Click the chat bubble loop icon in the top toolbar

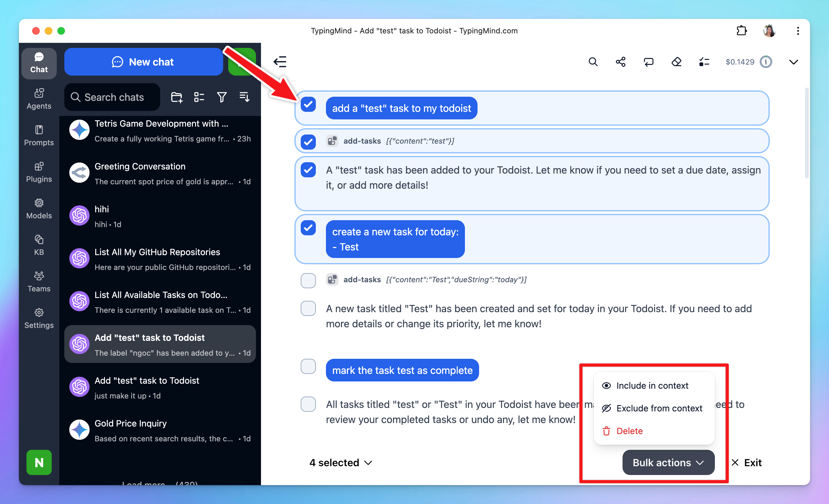[648, 62]
